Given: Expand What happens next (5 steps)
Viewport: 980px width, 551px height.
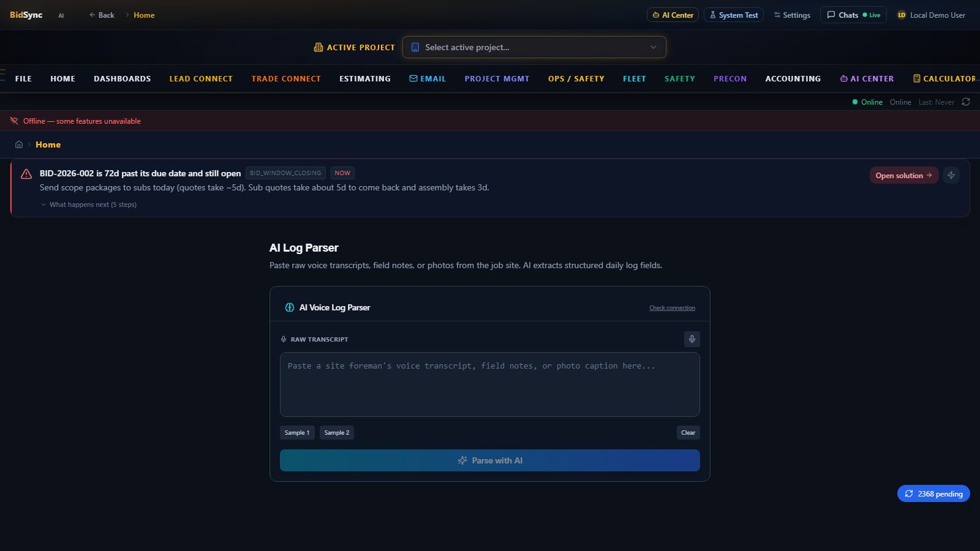Looking at the screenshot, I should tap(88, 204).
